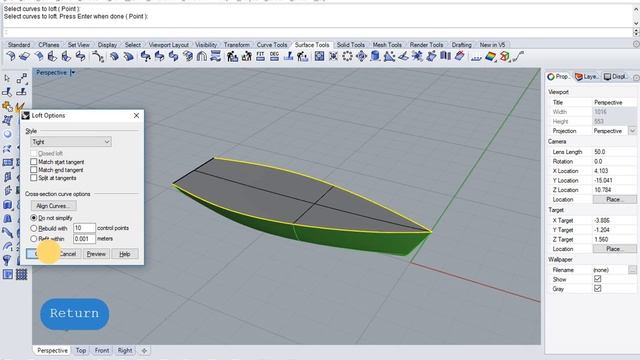
Task: Click the red wireframe box analysis icon
Action: pyautogui.click(x=504, y=56)
